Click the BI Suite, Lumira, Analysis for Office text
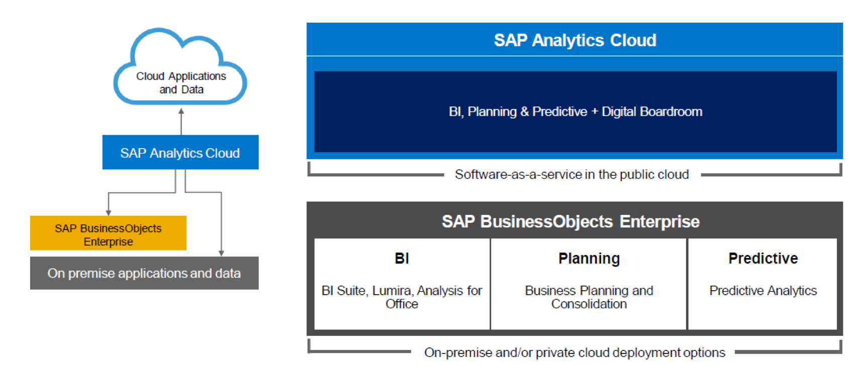Image resolution: width=868 pixels, height=365 pixels. pyautogui.click(x=402, y=297)
